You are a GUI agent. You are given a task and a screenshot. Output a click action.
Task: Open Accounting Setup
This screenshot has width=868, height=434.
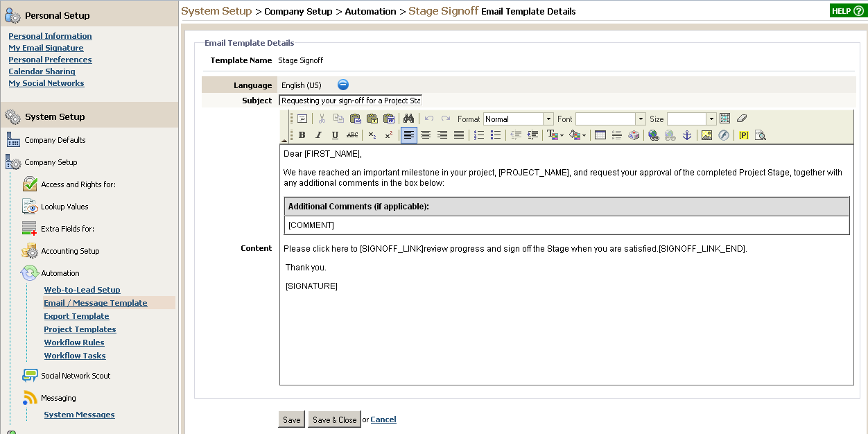(x=70, y=251)
